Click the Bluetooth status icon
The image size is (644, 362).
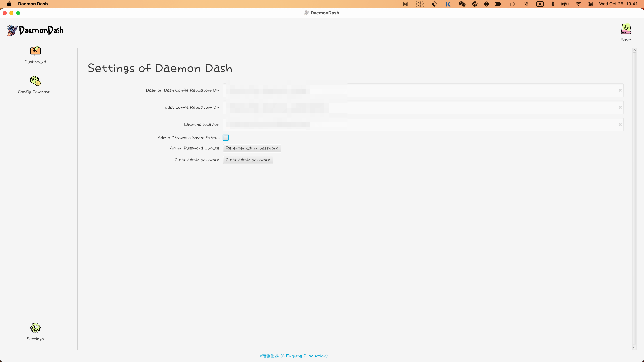pos(553,4)
